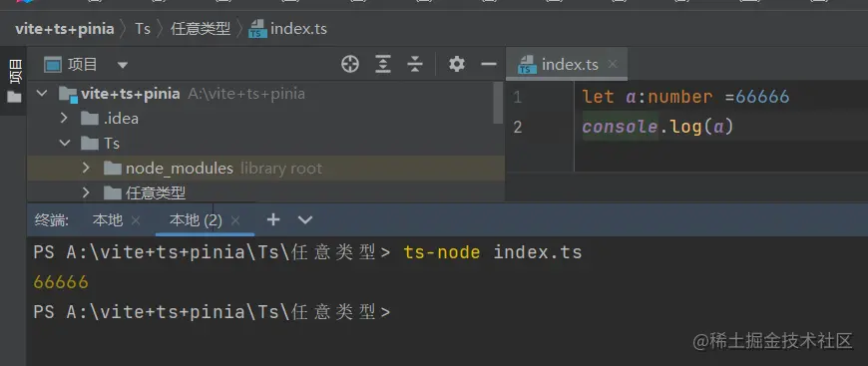Click the project tree vertical scrollbar
The height and width of the screenshot is (366, 868).
coord(498,103)
